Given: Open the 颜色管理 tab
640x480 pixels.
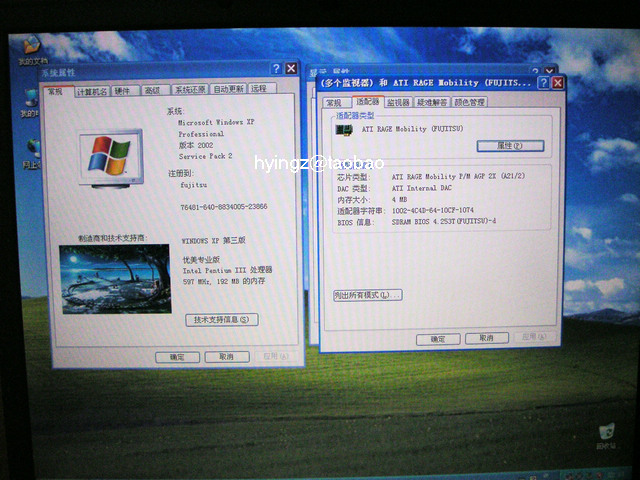Looking at the screenshot, I should [469, 102].
